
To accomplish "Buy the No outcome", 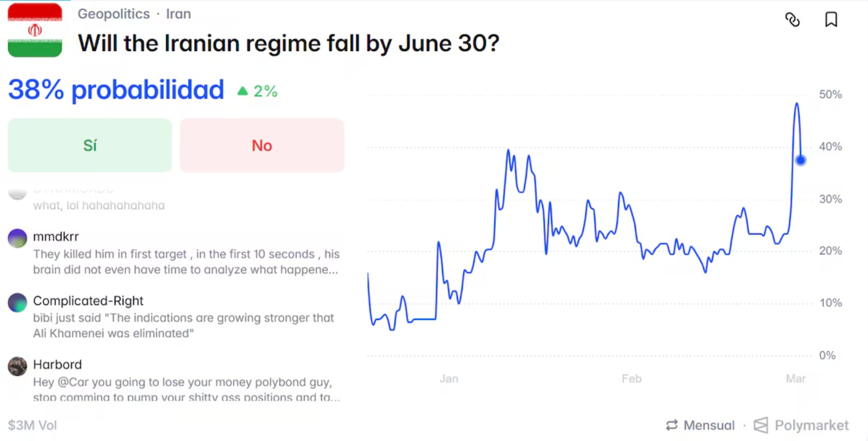I will (x=262, y=145).
